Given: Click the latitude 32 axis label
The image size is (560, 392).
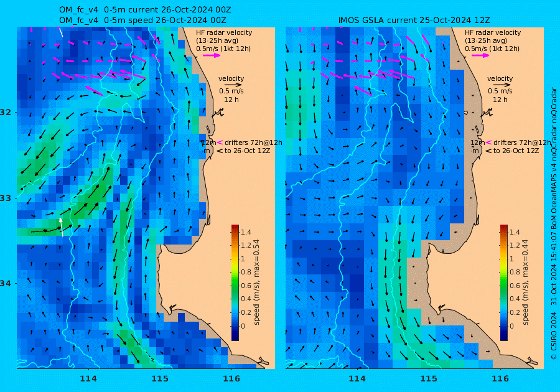Looking at the screenshot, I should coord(6,112).
